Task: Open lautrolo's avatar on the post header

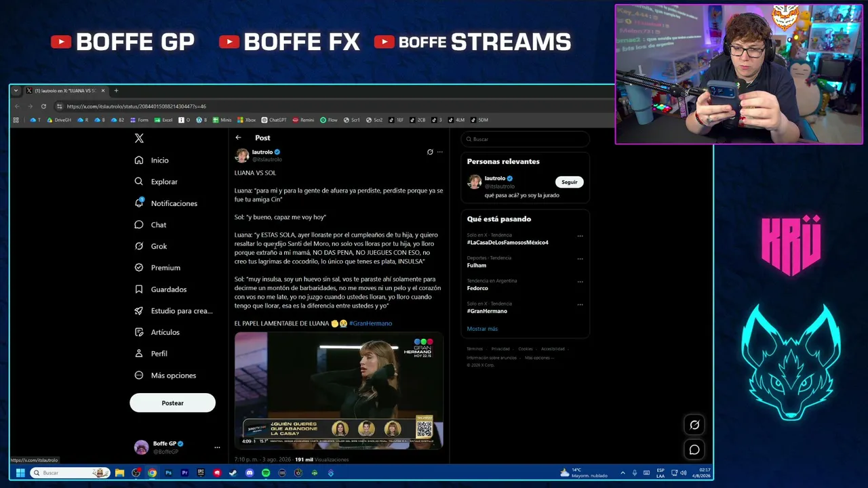Action: click(242, 155)
